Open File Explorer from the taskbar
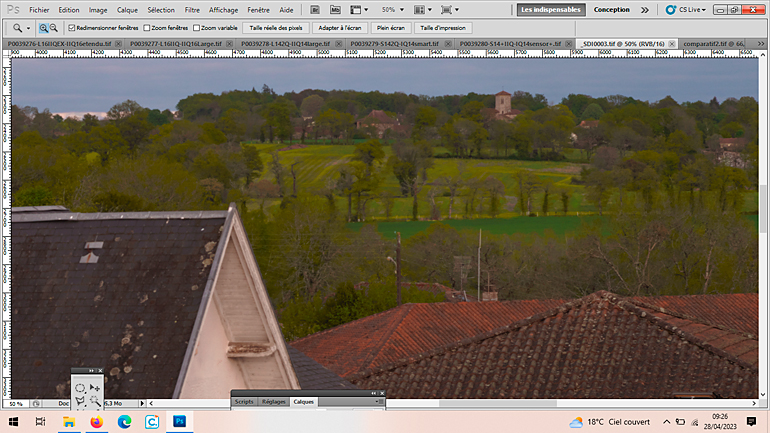Screen dimensions: 770x433 coord(69,422)
